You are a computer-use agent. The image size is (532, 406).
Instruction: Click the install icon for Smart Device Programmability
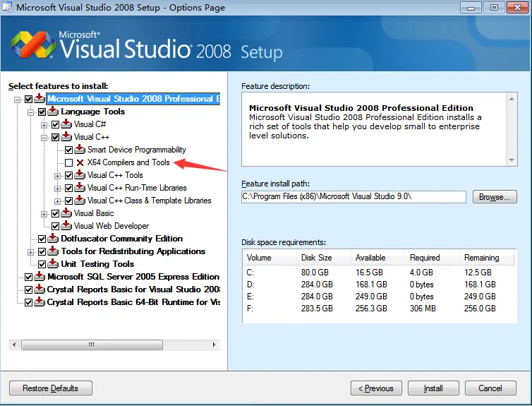[x=80, y=150]
